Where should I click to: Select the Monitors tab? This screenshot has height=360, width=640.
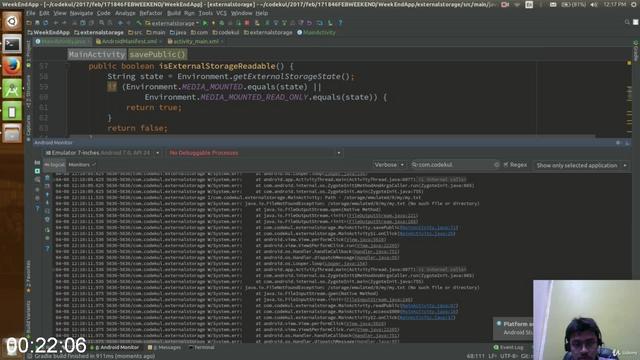pos(82,165)
